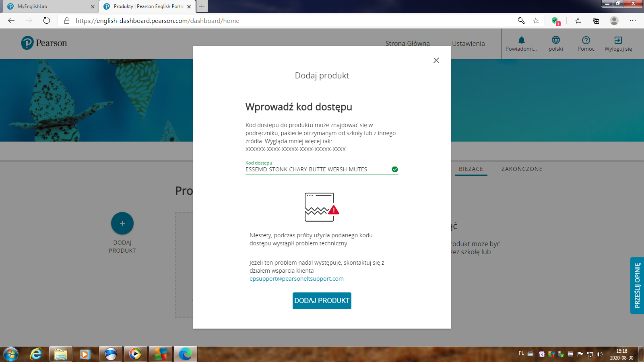Click the Microsoft Edge taskbar icon
Viewport: 644px width, 362px height.
pyautogui.click(x=185, y=354)
